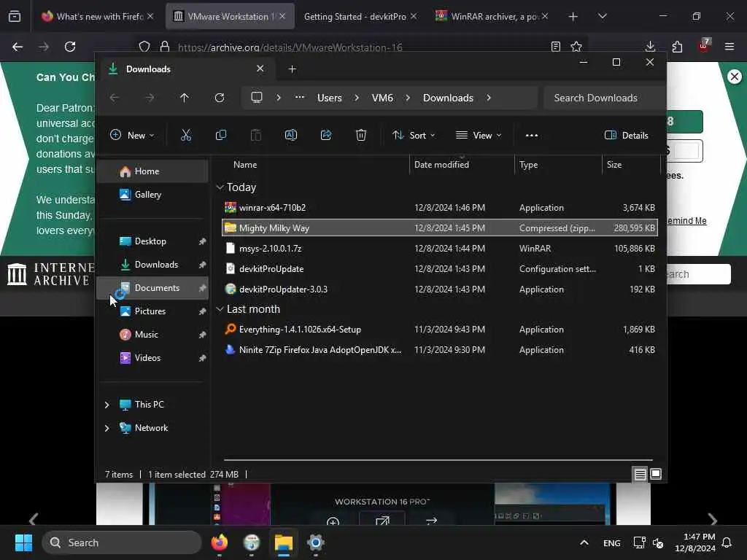Switch to details list view icon in status bar
The image size is (747, 560).
[x=640, y=474]
